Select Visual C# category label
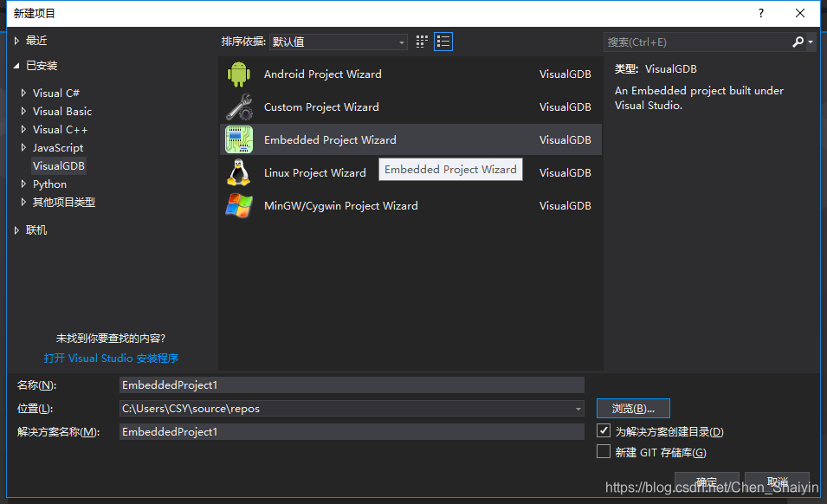 pyautogui.click(x=56, y=93)
